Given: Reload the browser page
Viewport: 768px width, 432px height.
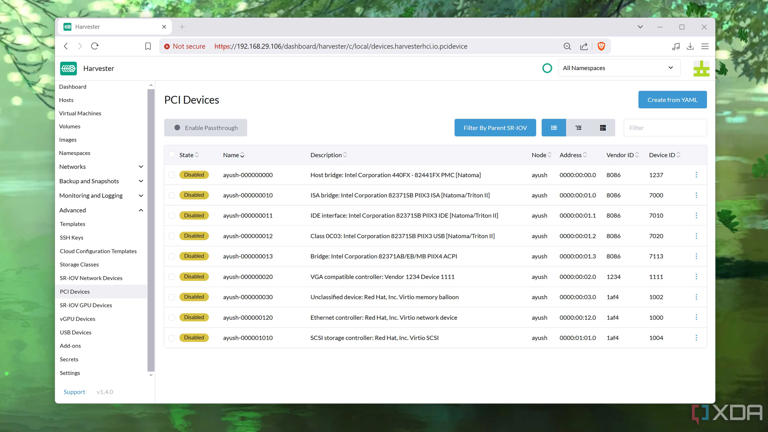Looking at the screenshot, I should [95, 46].
